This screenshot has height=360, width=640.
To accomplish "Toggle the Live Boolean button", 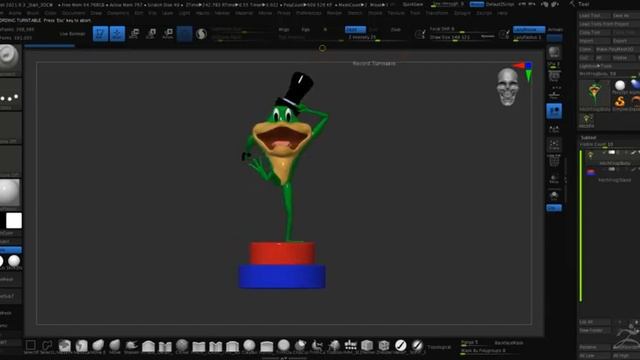I will pos(73,34).
